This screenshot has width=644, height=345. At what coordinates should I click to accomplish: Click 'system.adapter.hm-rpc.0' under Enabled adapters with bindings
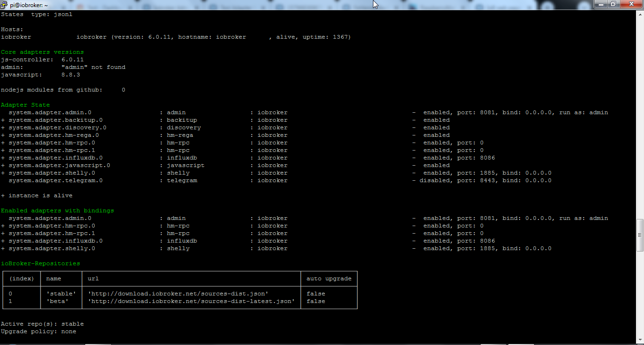click(x=52, y=226)
